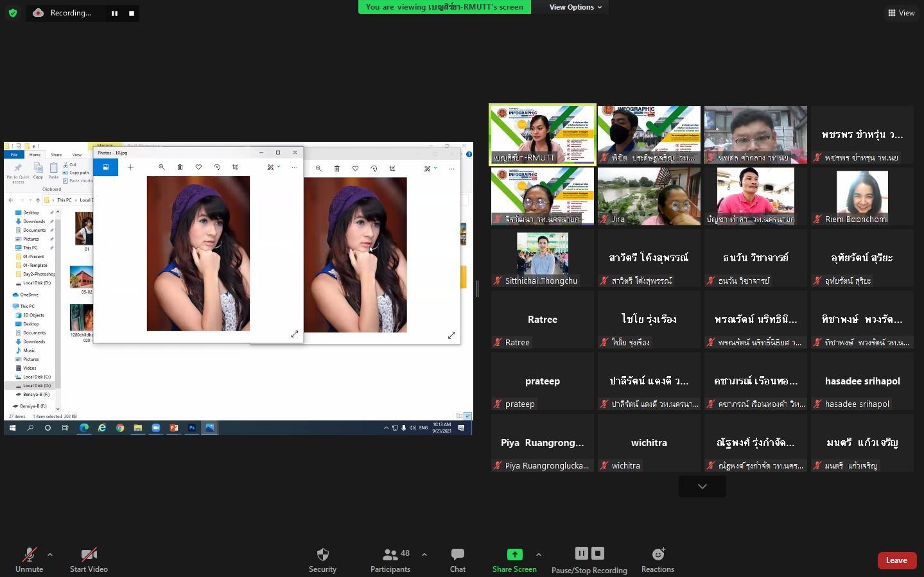Click full screen arrow in front Photos window
924x577 pixels.
tap(294, 334)
